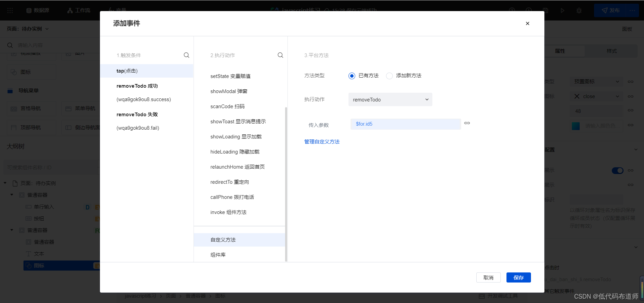Click 面板 in the background header
Viewport: 644px width, 303px height.
[627, 29]
